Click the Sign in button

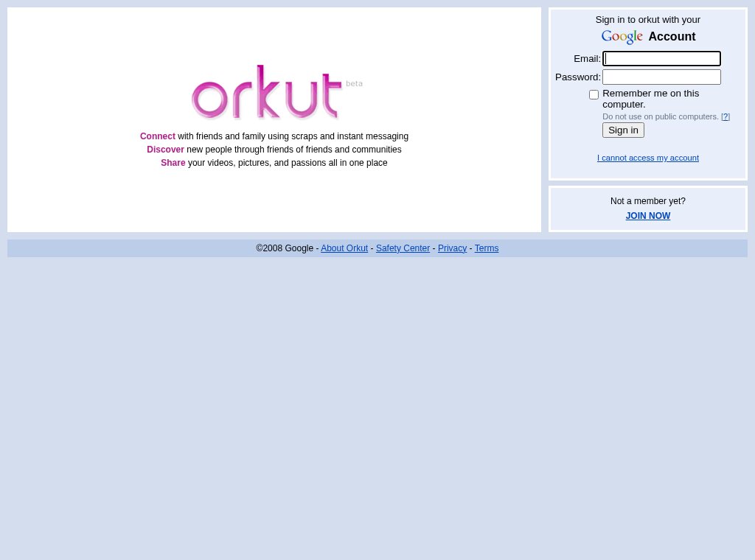(623, 130)
